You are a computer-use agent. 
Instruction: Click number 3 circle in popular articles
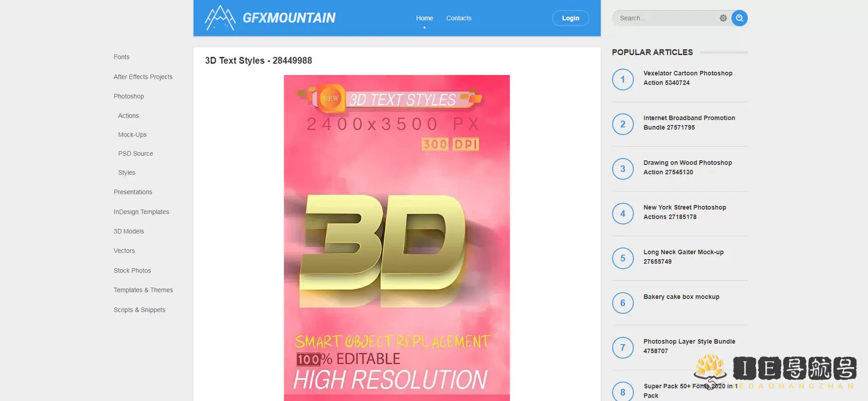coord(623,169)
